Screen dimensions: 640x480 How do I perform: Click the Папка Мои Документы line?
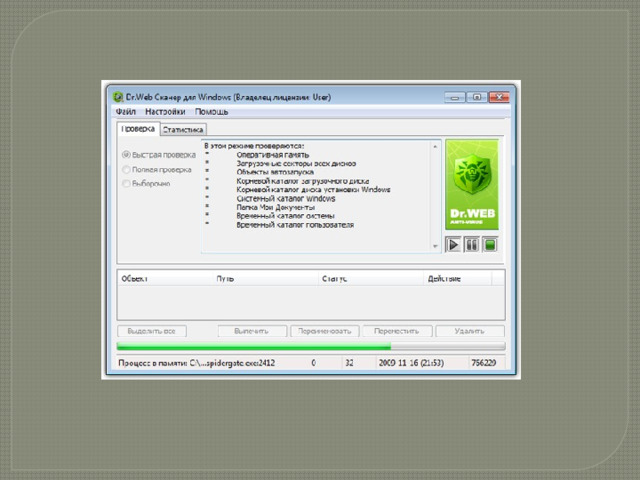pos(276,207)
